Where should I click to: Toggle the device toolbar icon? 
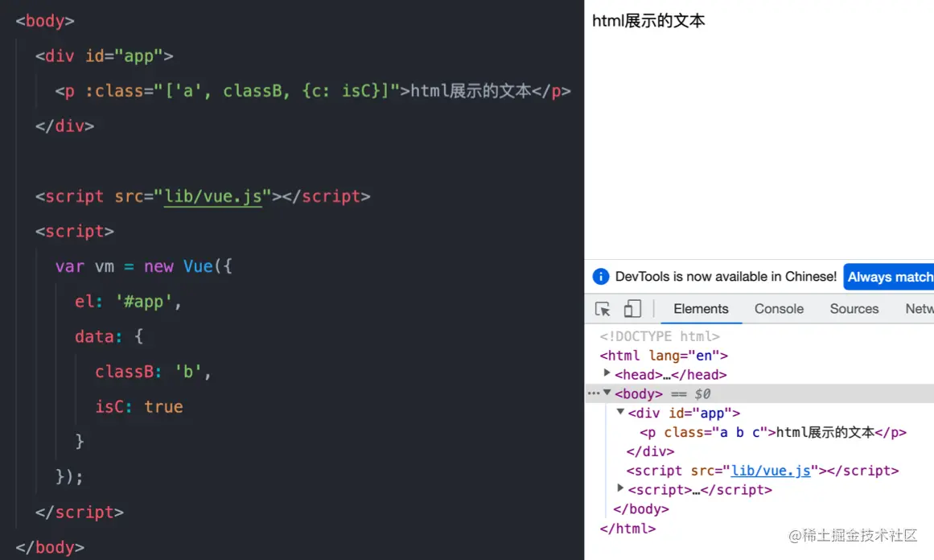(x=632, y=309)
